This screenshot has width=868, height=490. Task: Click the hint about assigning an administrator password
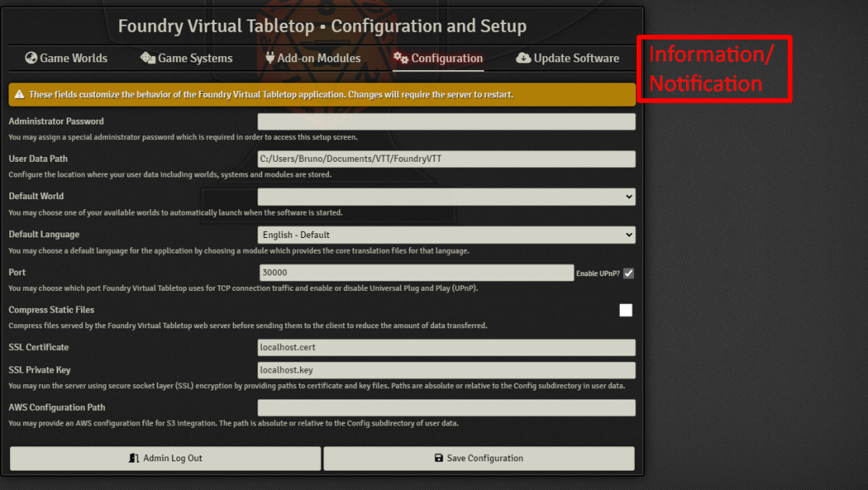point(184,138)
